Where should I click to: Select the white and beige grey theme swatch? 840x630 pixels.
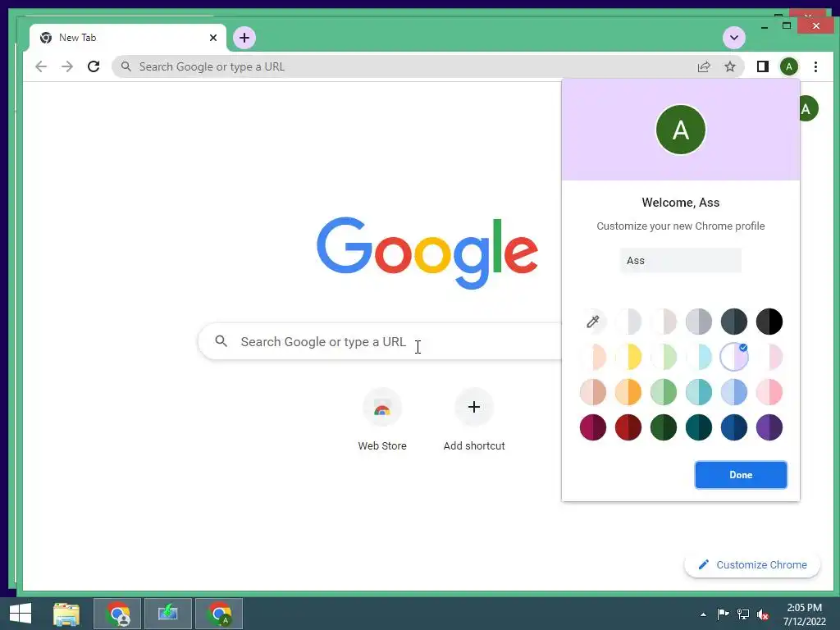[x=663, y=322]
